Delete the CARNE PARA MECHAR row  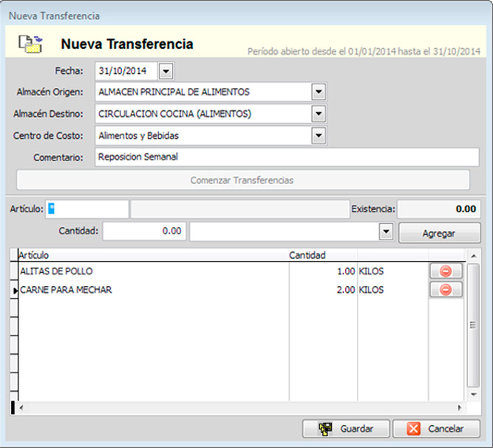445,290
